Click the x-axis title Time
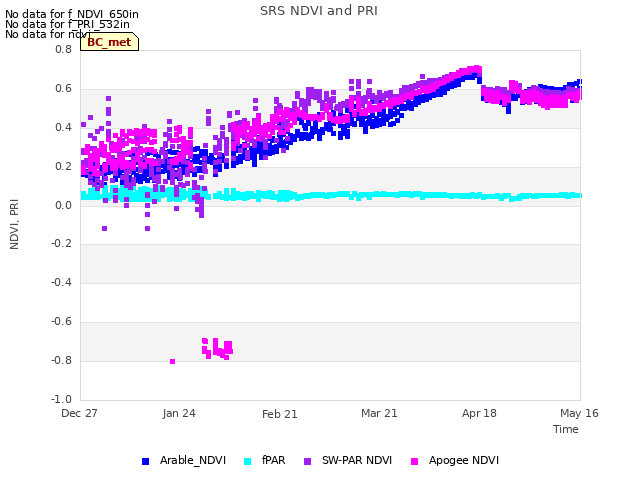The height and width of the screenshot is (480, 640). coord(566,429)
